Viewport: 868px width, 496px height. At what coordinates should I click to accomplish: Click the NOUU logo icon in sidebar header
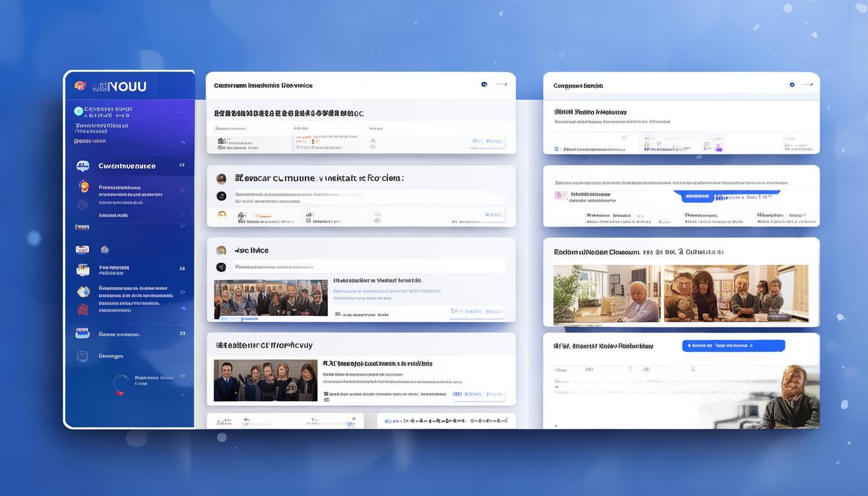point(80,85)
